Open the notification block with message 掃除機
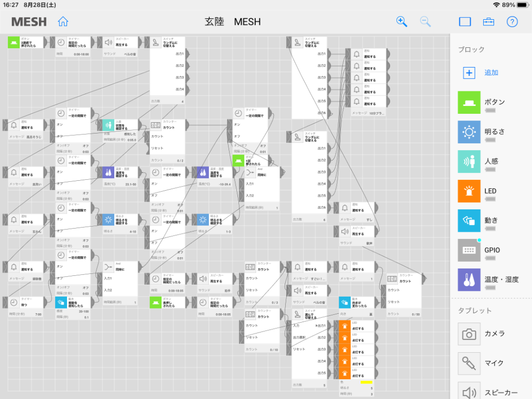Viewport: 532px width, 399px height. click(25, 267)
